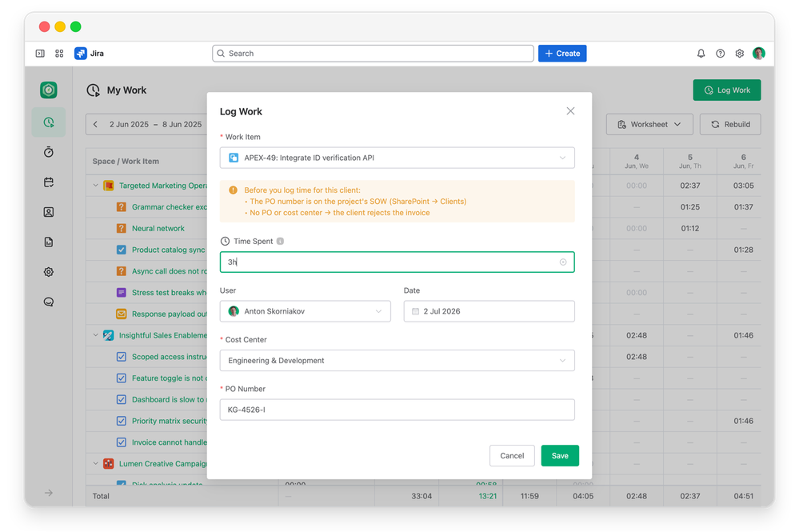Click the 33:04 total value

pos(421,496)
